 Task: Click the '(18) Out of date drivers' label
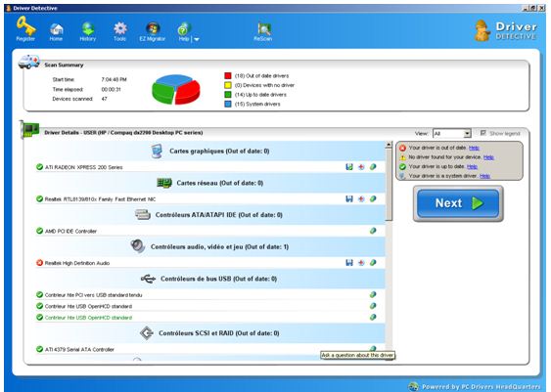click(x=261, y=76)
